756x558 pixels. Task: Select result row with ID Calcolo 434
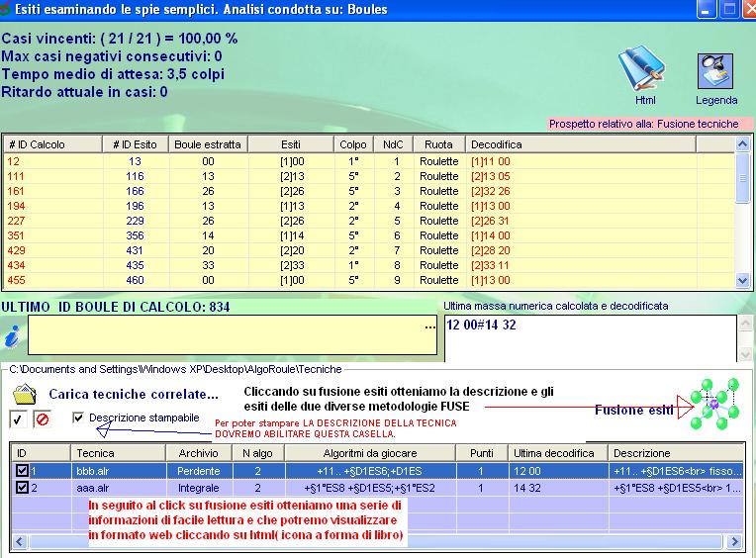[369, 265]
